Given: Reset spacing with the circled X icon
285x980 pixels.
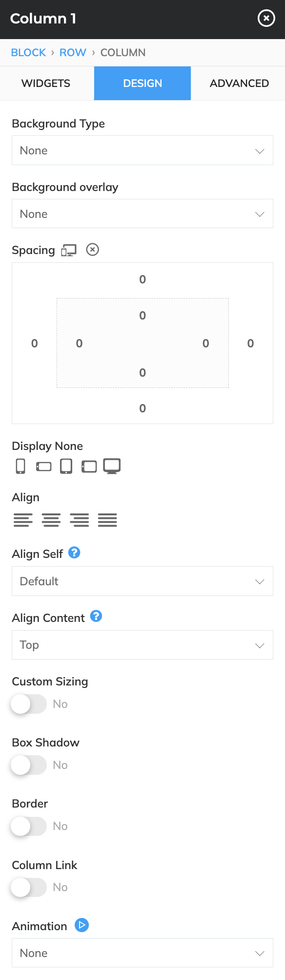Looking at the screenshot, I should (x=92, y=250).
